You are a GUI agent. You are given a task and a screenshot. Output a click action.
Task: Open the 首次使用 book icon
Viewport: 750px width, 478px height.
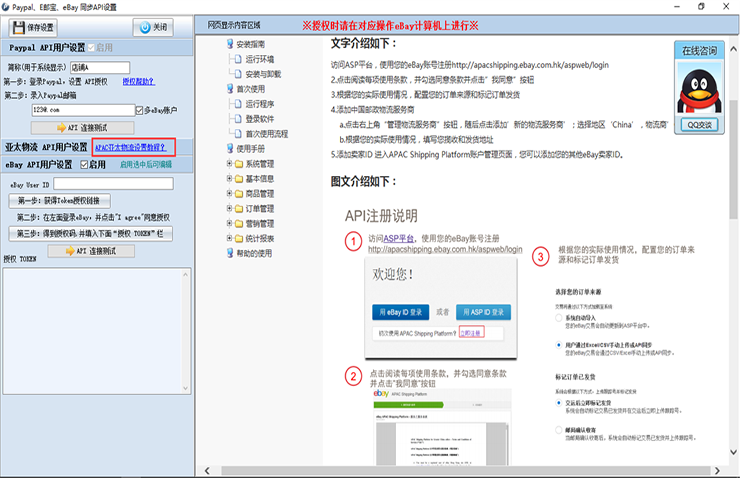click(x=230, y=89)
